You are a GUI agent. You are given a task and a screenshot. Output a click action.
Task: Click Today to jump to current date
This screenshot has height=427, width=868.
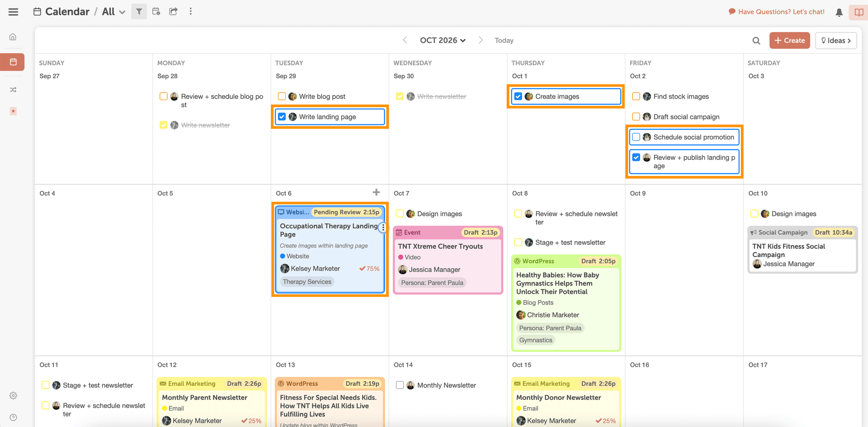(504, 40)
